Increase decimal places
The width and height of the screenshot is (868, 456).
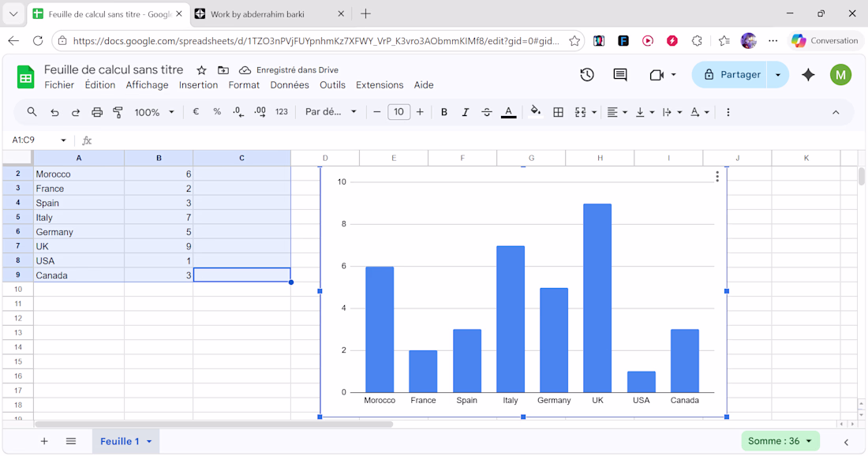(260, 112)
